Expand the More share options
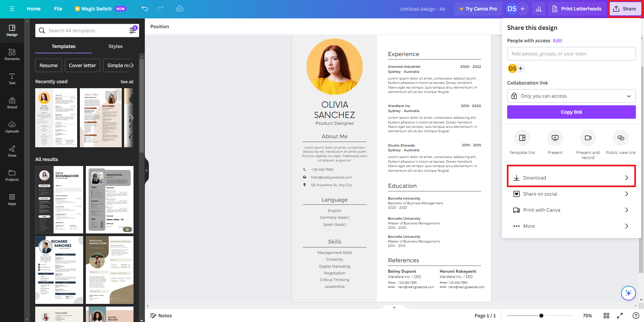 point(572,226)
